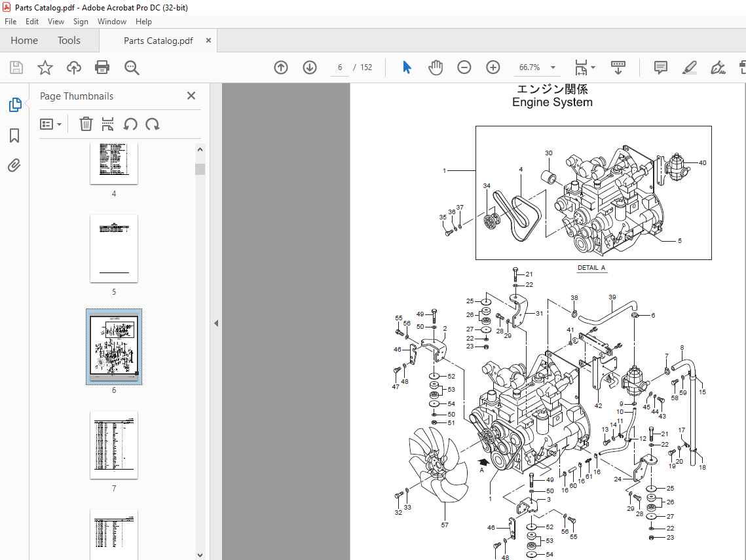
Task: Go to previous page with up arrow
Action: click(x=281, y=67)
